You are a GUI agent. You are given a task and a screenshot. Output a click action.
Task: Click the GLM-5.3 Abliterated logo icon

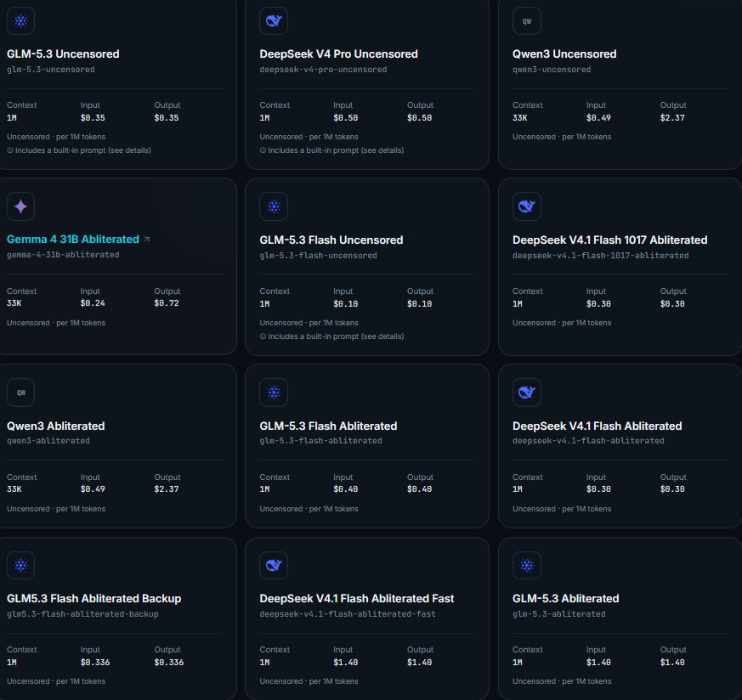[x=527, y=565]
